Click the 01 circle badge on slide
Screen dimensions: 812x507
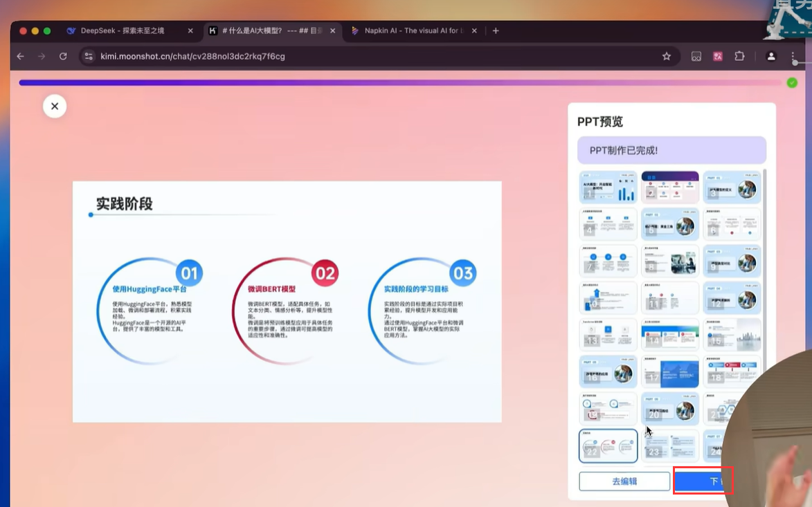click(189, 273)
